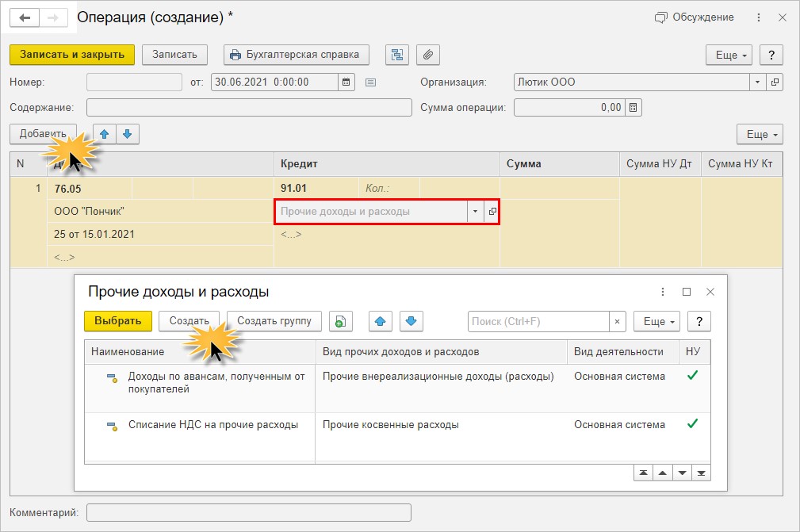Screen dimensions: 800x532
Task: Go to previous list item arrow
Action: click(x=663, y=473)
